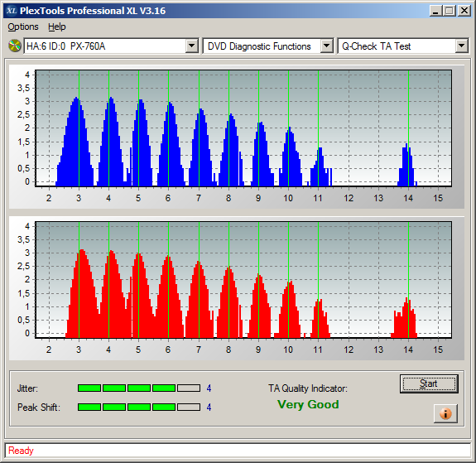Click the blue peak at 14T in upper graph

click(407, 164)
